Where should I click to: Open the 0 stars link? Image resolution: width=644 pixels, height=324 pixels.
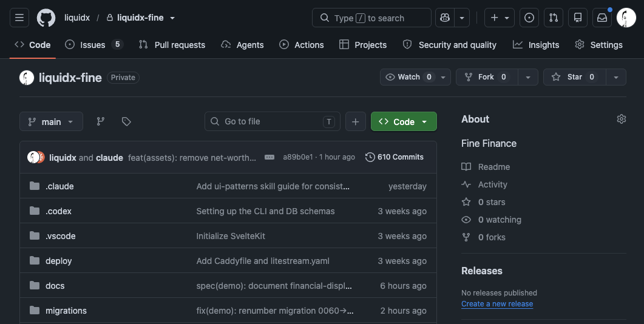click(483, 202)
